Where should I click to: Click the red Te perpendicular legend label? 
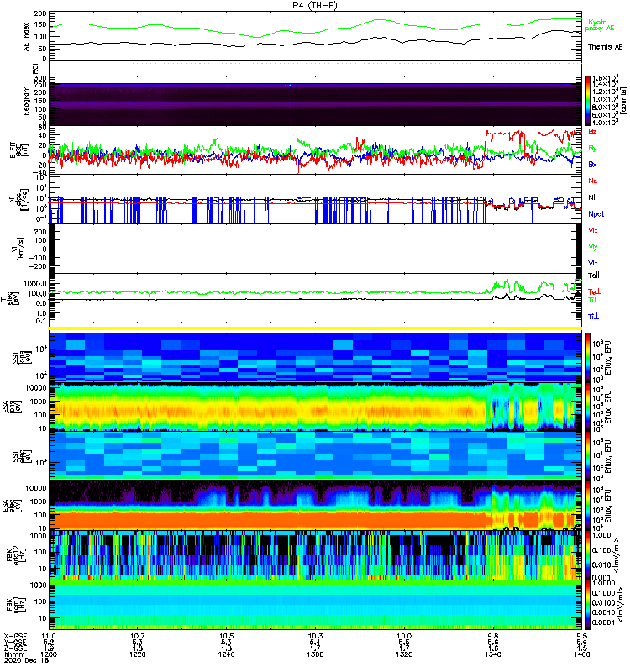point(594,291)
